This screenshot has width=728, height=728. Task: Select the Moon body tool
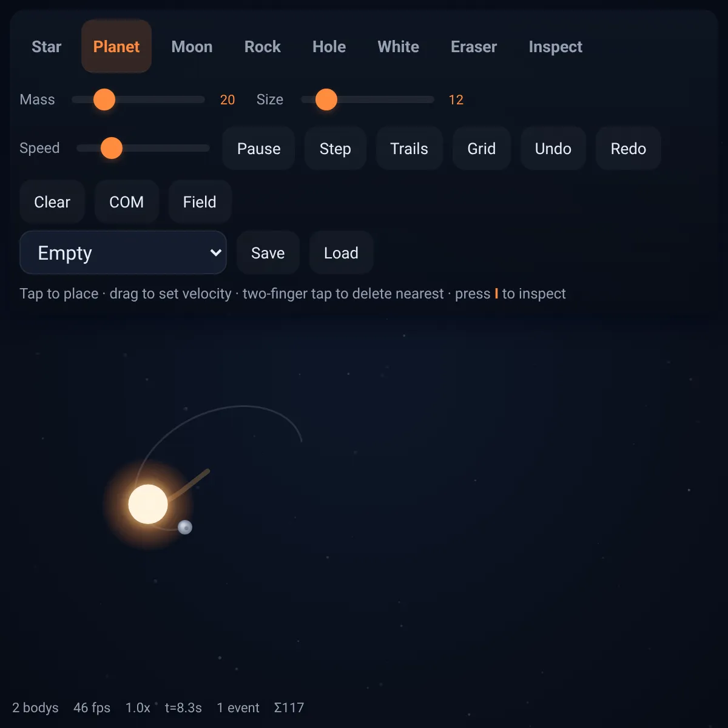192,47
